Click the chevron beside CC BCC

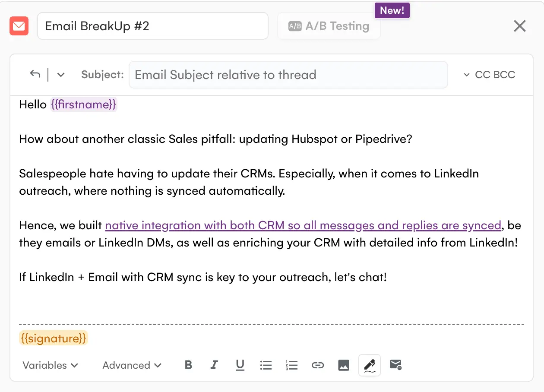click(x=467, y=74)
